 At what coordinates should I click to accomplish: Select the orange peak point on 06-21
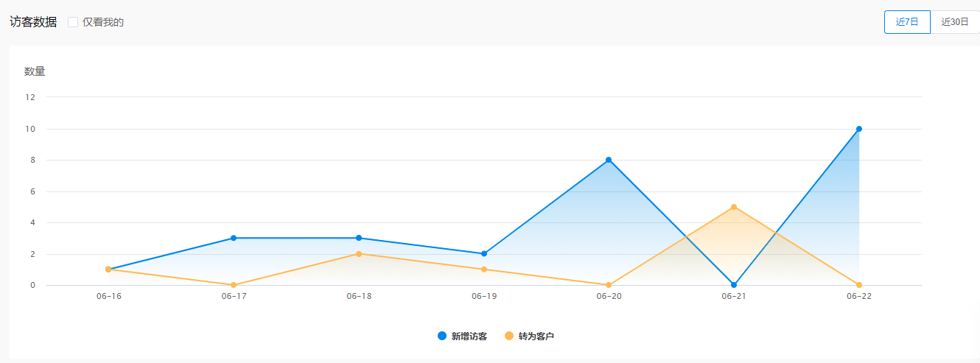point(734,207)
